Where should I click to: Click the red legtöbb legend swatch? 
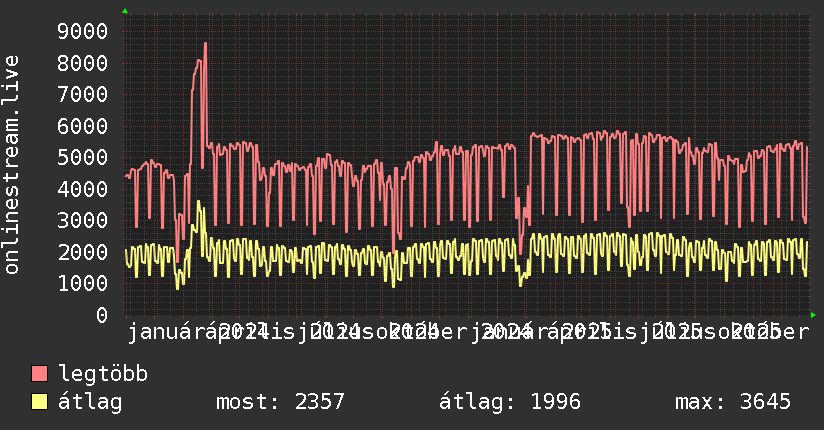tap(39, 374)
